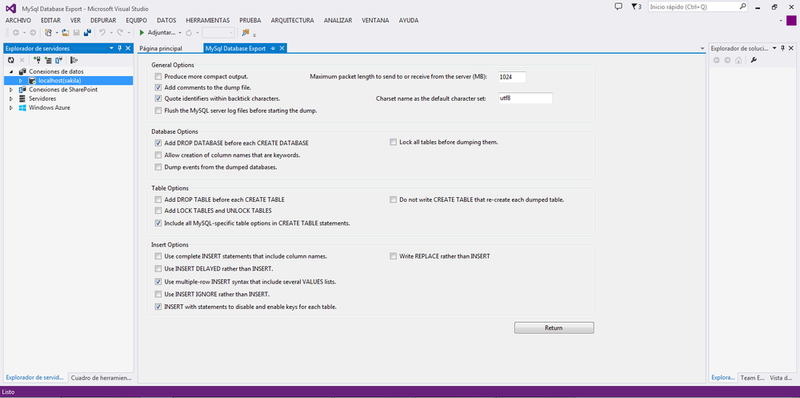This screenshot has height=398, width=800.
Task: Switch to the Cuadro de herramientas tab
Action: pos(101,378)
